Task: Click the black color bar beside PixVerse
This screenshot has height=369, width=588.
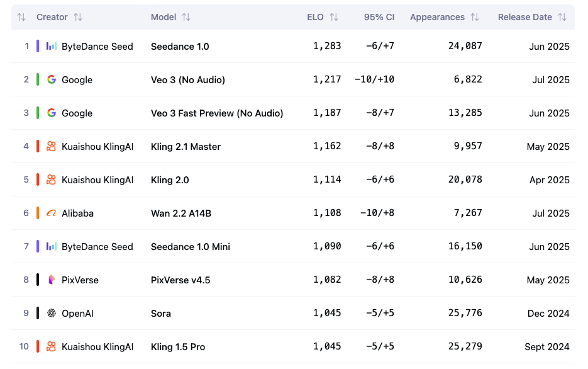Action: [x=38, y=280]
